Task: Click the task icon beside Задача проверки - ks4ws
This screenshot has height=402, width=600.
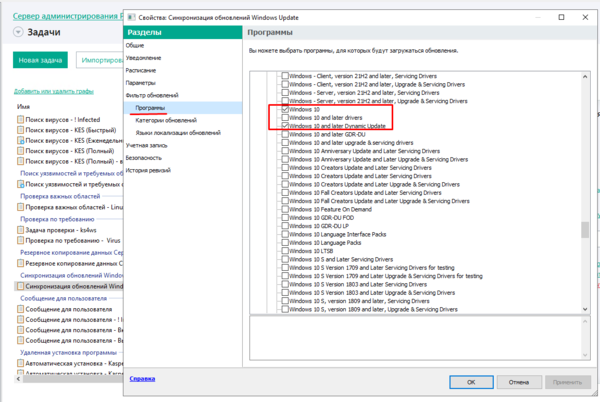Action: pyautogui.click(x=20, y=230)
